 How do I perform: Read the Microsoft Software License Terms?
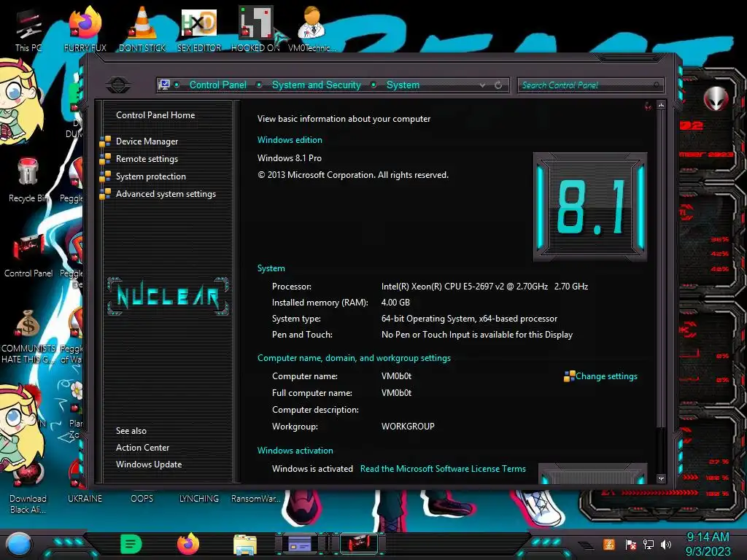(x=443, y=469)
